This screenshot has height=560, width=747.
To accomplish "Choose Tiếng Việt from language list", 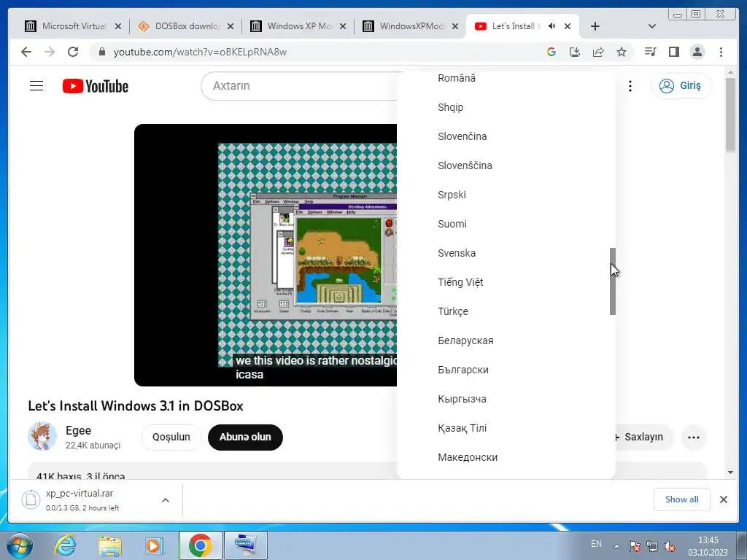I will click(x=506, y=282).
